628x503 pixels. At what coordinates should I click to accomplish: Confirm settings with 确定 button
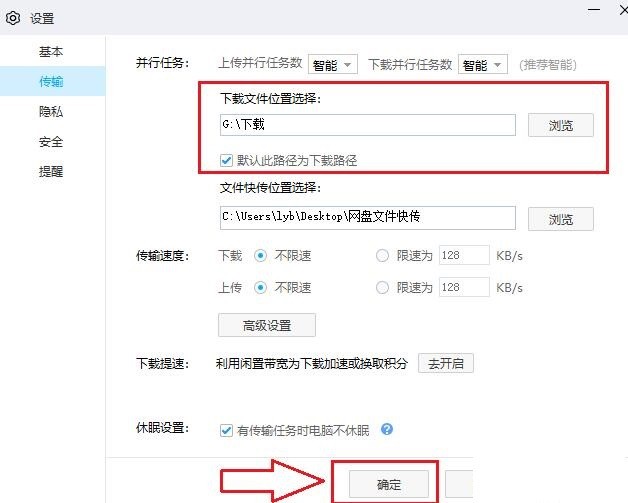click(389, 484)
